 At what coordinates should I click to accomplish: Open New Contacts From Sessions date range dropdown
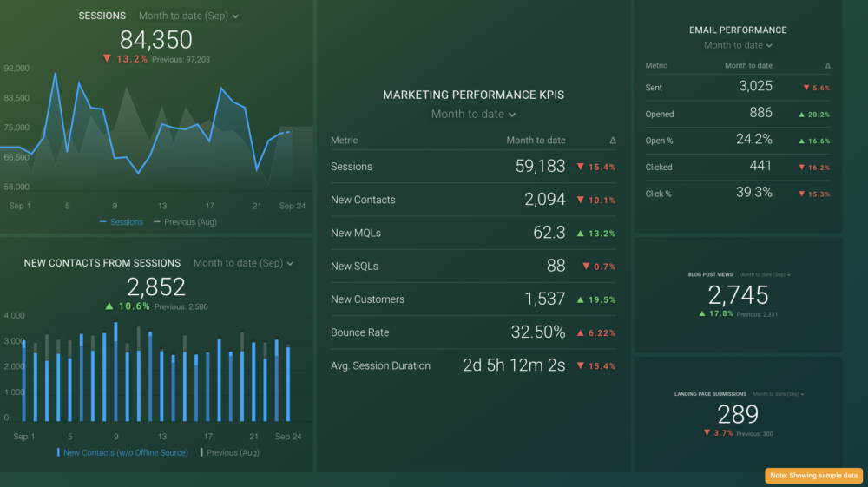243,263
